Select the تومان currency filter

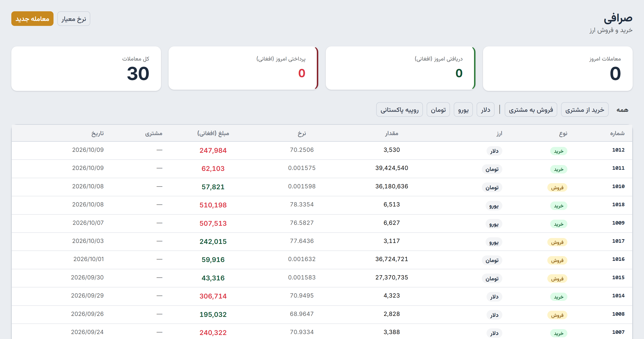point(438,110)
